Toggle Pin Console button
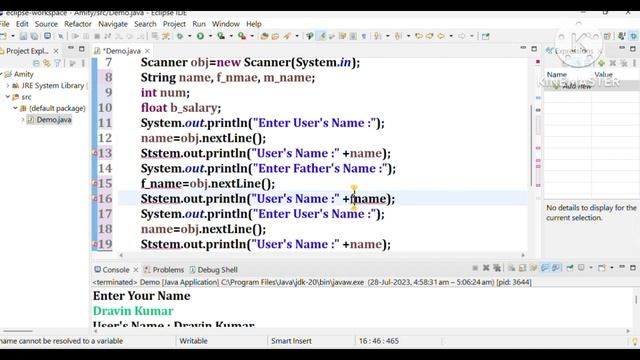 (569, 268)
